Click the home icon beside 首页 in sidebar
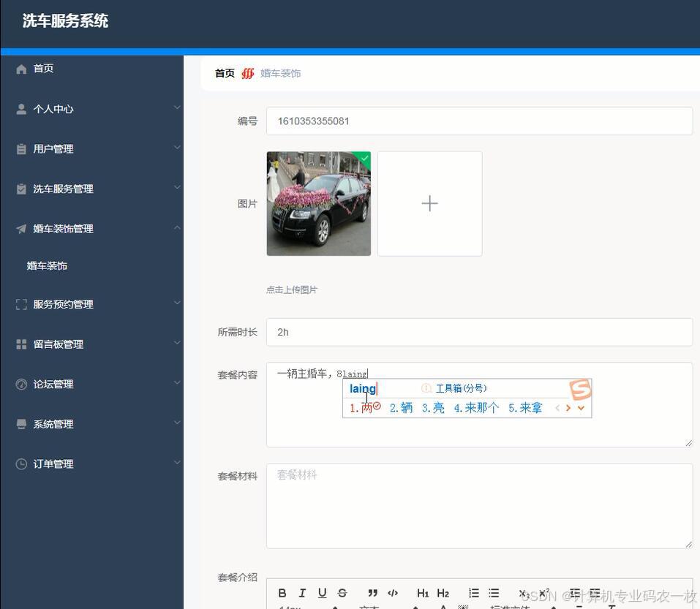 (x=21, y=69)
